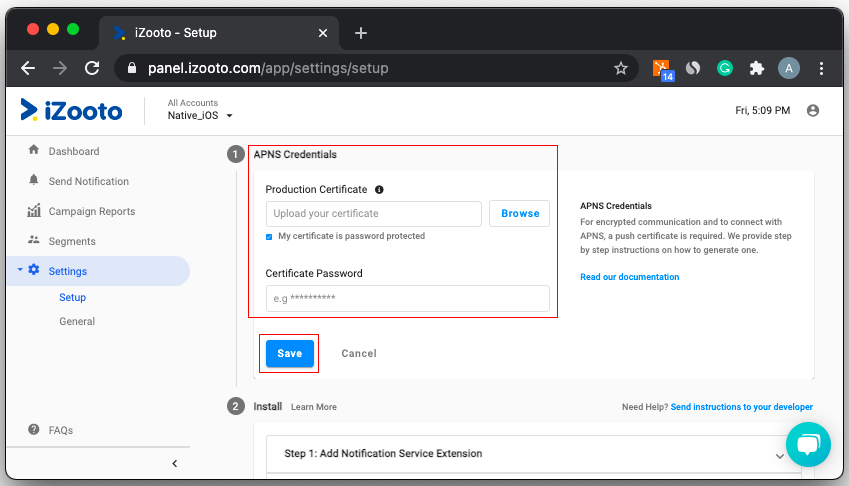Toggle 'My certificate is password protected' checkbox
Screen dimensions: 849x486
click(269, 237)
